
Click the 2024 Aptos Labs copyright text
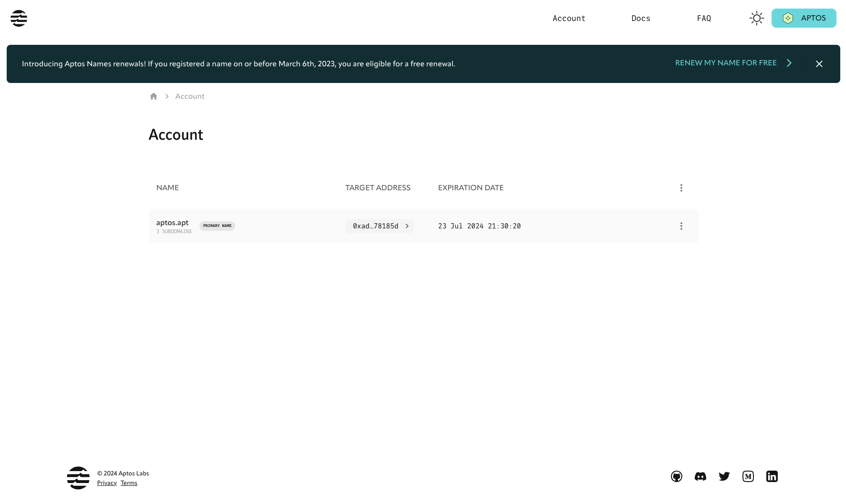click(x=123, y=473)
